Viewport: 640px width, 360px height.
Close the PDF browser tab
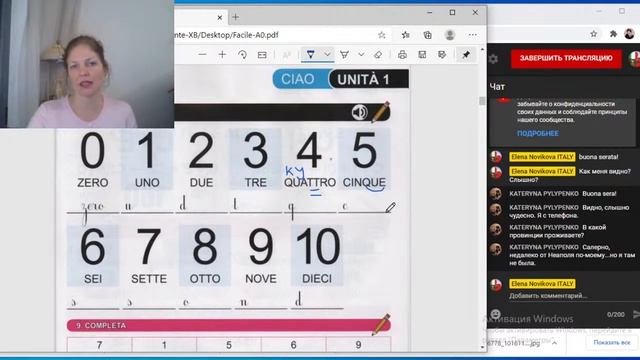click(220, 18)
